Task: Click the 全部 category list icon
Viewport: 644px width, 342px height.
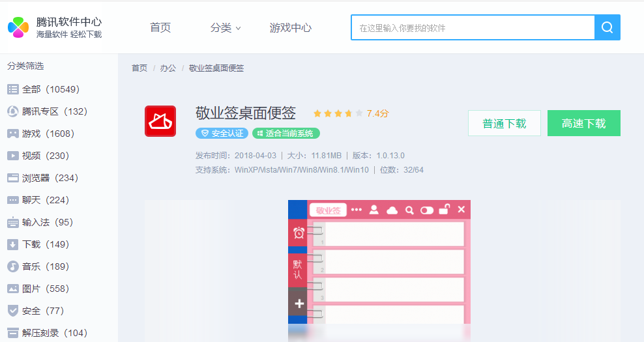Action: point(13,89)
